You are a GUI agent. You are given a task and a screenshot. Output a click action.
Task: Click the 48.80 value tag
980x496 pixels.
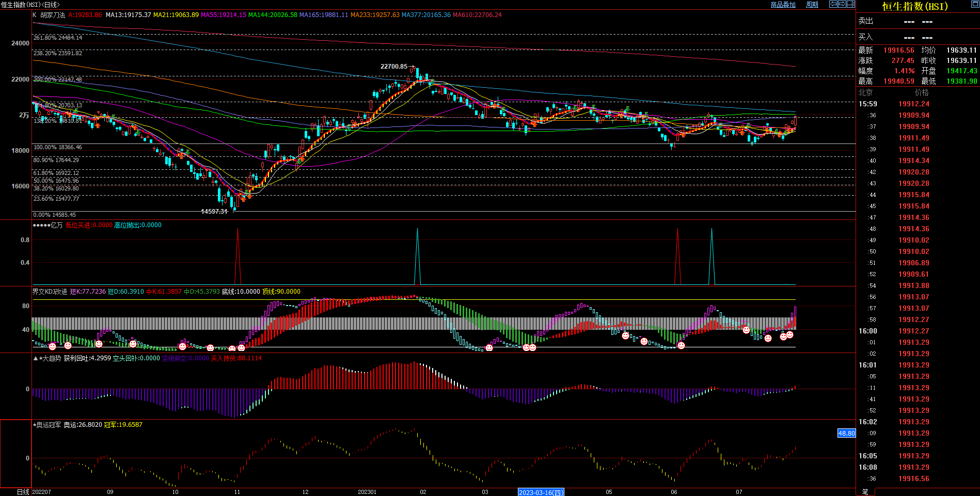coord(846,433)
